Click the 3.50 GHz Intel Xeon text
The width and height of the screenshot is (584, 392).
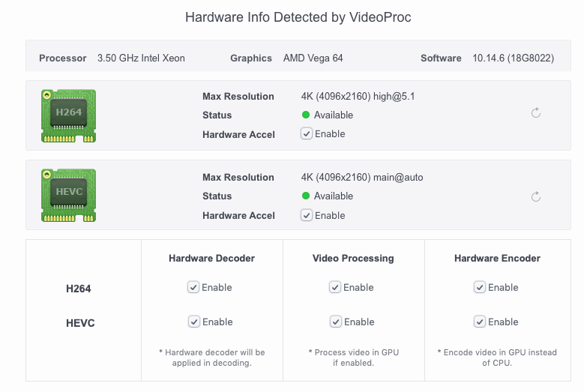(141, 58)
